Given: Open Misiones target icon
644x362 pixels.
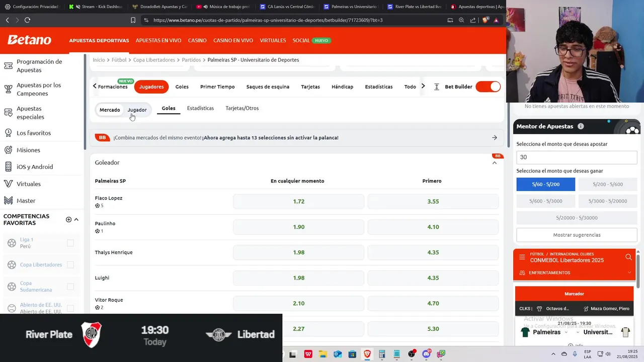Looking at the screenshot, I should 8,150.
